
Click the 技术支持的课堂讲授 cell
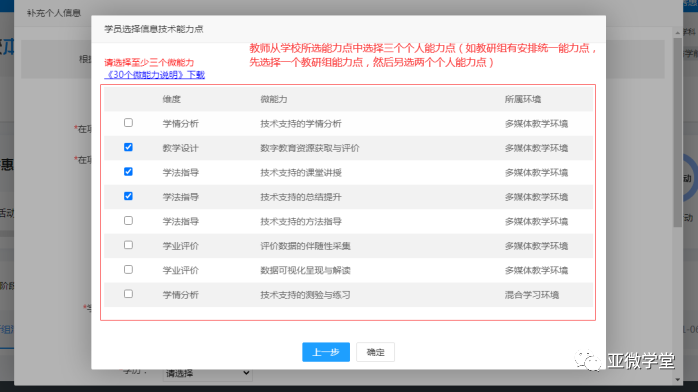[x=301, y=173]
